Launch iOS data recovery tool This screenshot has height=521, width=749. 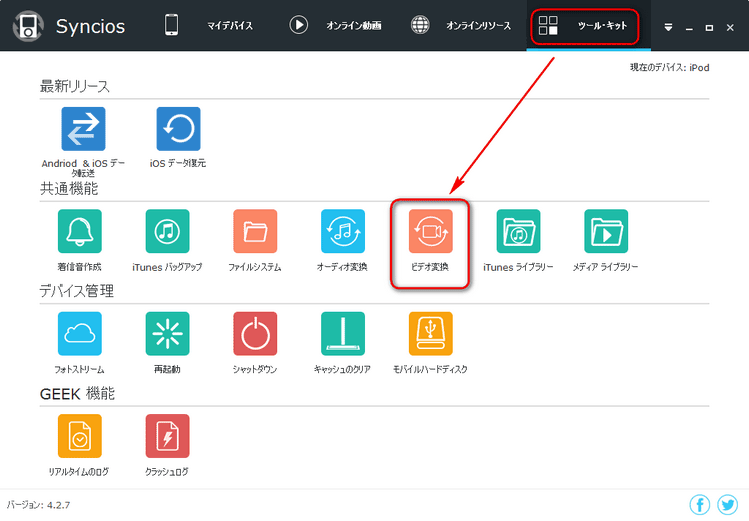click(178, 129)
